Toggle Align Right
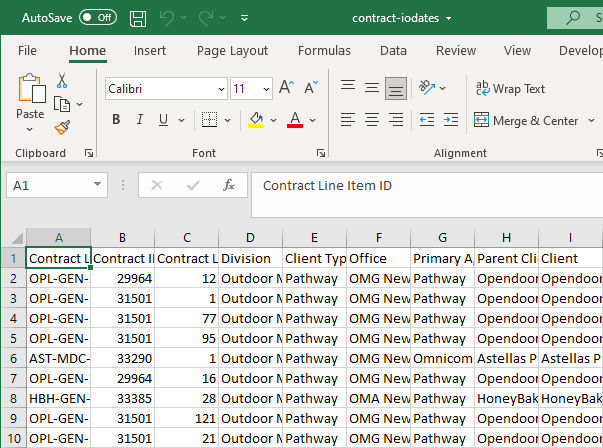 396,120
